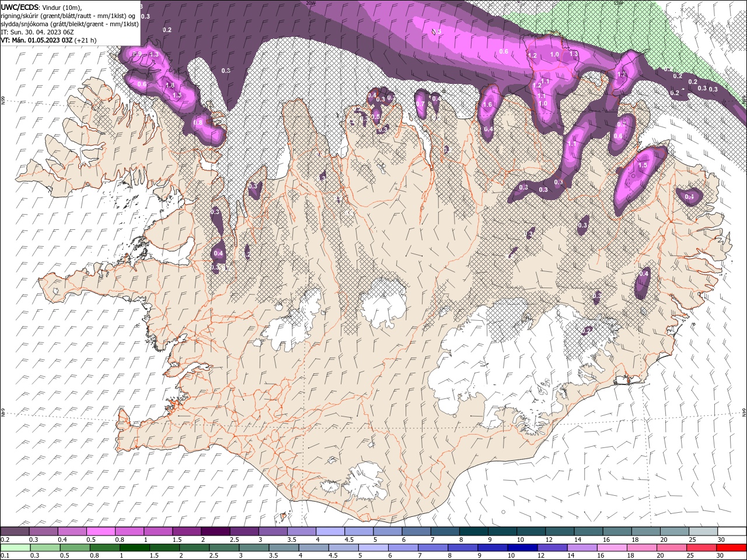This screenshot has width=747, height=560.
Task: Select the upper snow-scale swatch beginning at 0.3
Action: click(43, 531)
